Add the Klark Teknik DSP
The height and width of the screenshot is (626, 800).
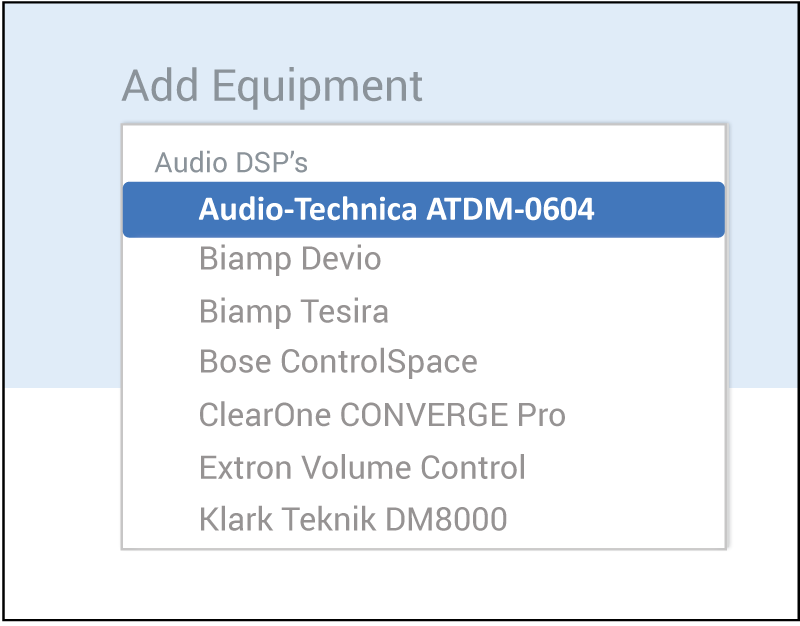tap(353, 520)
